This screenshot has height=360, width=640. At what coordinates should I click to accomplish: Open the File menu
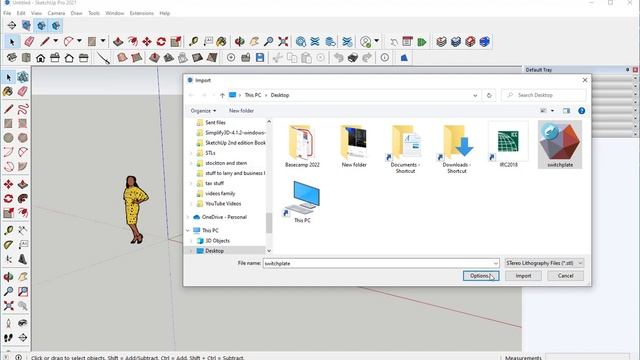coord(7,13)
